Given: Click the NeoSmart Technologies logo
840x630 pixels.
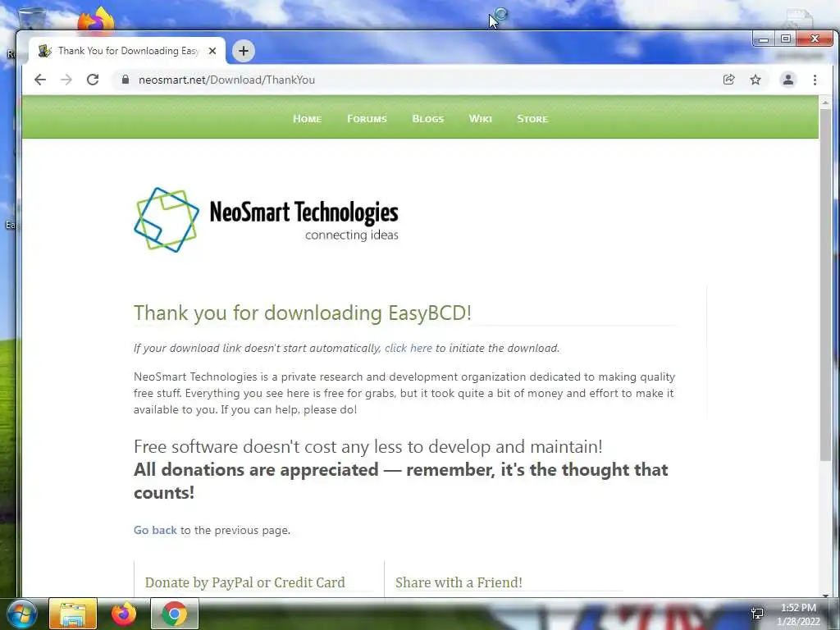Looking at the screenshot, I should pos(266,220).
